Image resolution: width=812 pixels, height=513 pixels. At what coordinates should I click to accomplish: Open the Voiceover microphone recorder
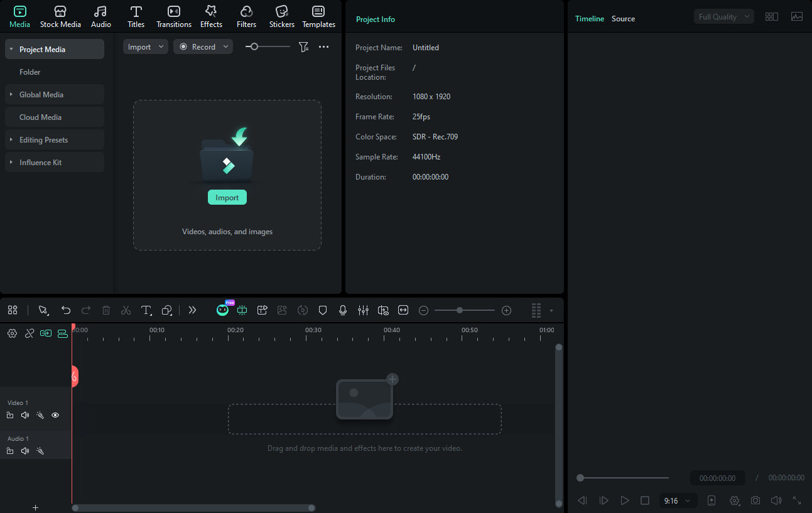[343, 310]
